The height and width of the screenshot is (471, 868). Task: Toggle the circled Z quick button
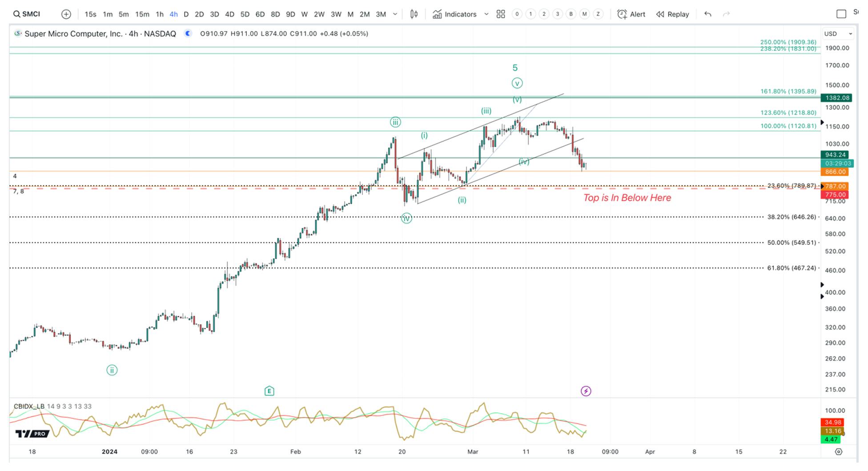pos(598,14)
